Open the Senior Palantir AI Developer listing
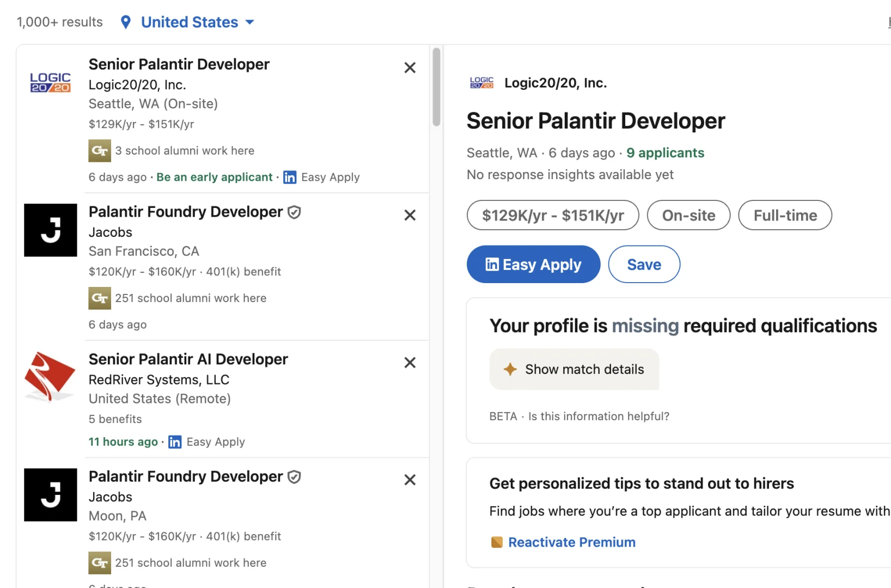 (x=188, y=359)
